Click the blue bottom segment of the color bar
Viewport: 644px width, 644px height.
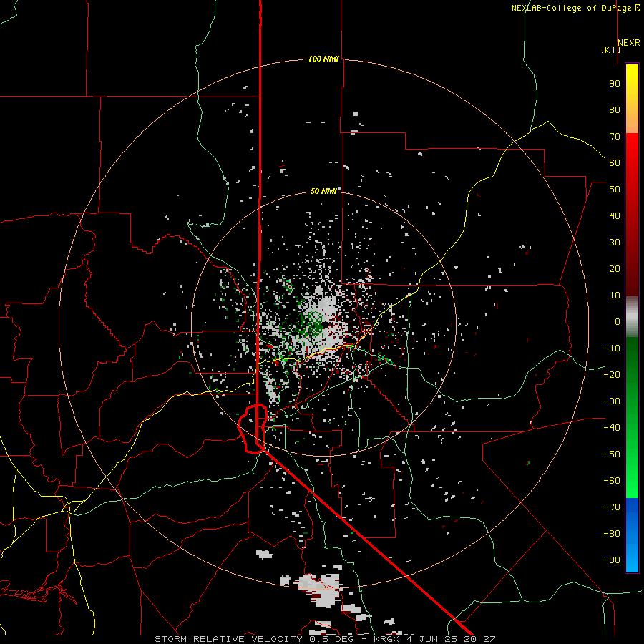[x=632, y=535]
